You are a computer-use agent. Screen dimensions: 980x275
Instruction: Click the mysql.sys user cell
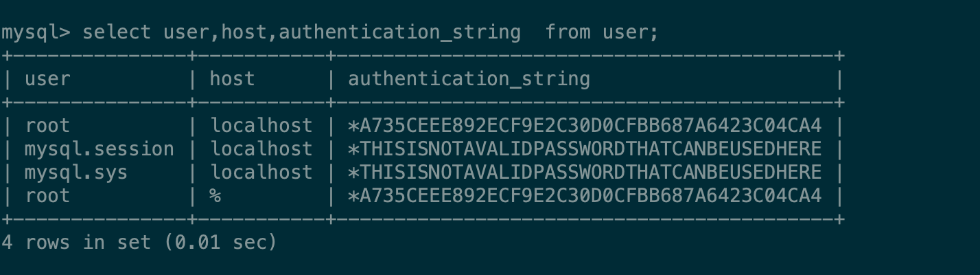76,173
